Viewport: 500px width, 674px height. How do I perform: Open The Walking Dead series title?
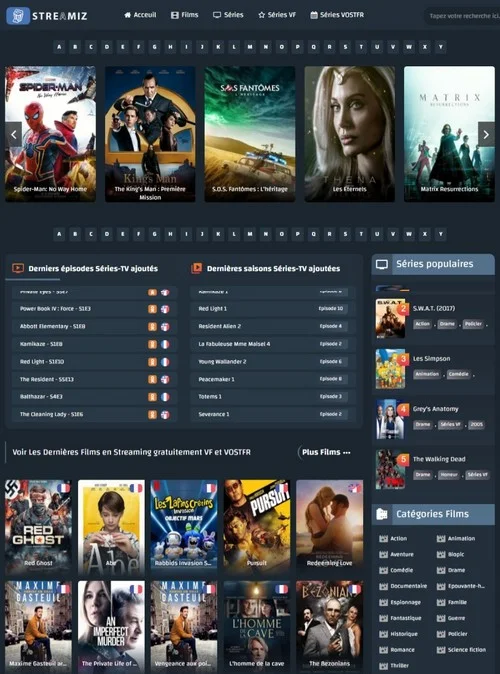[439, 459]
